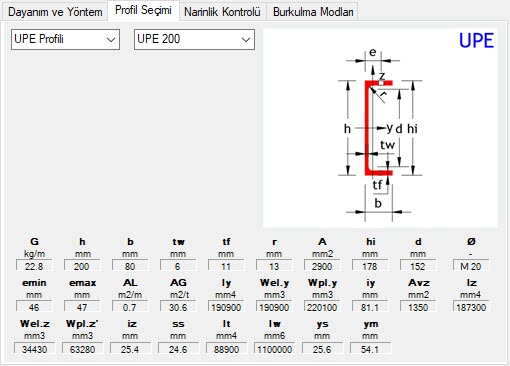Click the AL field showing 0.7

(x=130, y=307)
